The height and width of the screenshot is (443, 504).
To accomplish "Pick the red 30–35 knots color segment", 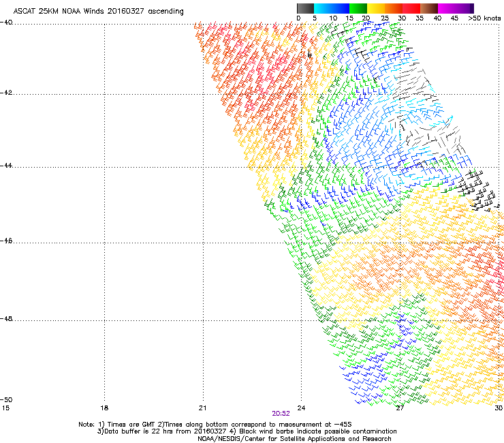I will pos(411,8).
